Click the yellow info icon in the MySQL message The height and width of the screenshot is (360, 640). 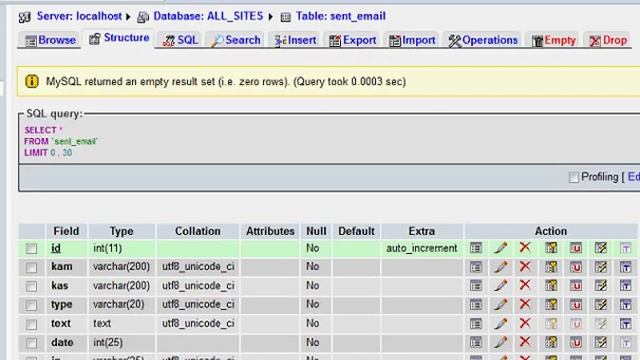32,81
